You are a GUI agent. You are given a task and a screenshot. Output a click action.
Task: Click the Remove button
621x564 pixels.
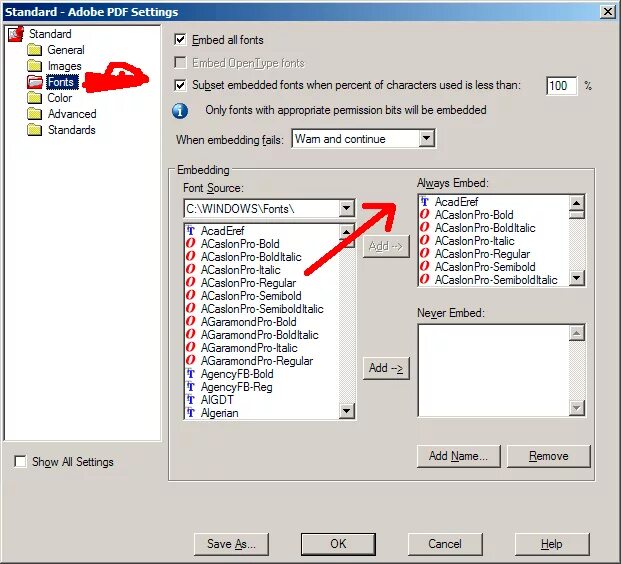(549, 456)
